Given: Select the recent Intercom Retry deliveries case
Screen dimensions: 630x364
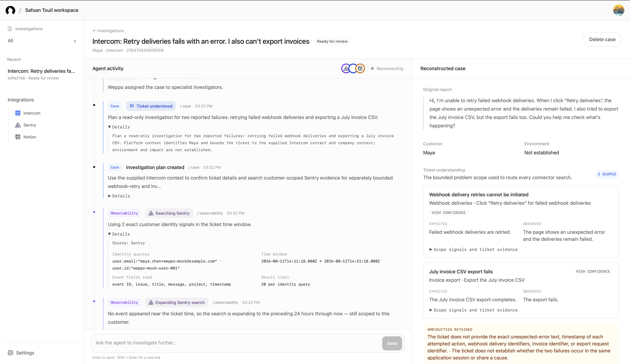Looking at the screenshot, I should (41, 74).
